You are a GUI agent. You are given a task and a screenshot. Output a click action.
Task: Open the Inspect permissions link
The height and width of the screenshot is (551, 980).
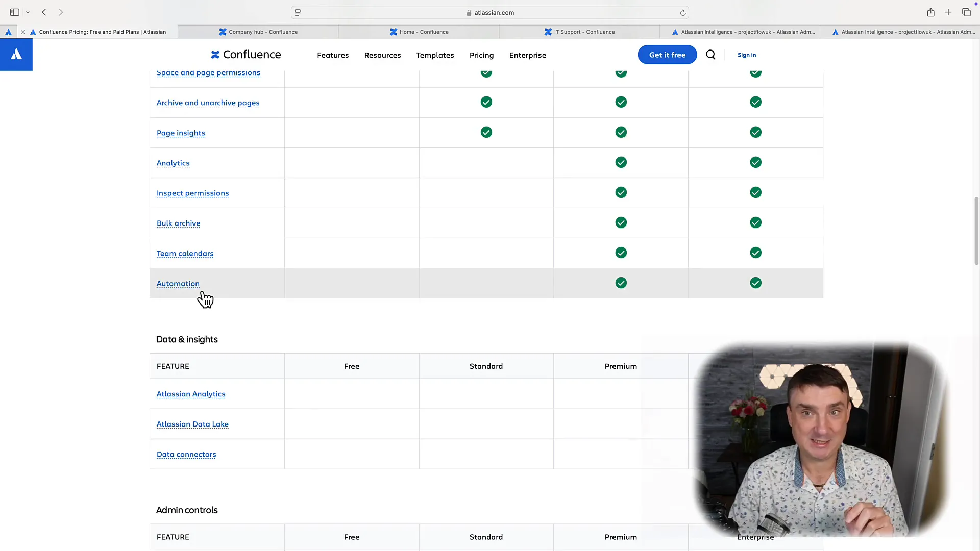pos(192,193)
